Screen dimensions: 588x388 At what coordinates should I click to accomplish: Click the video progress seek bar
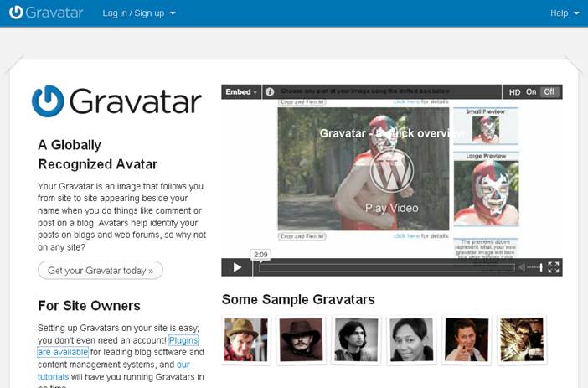click(x=387, y=267)
